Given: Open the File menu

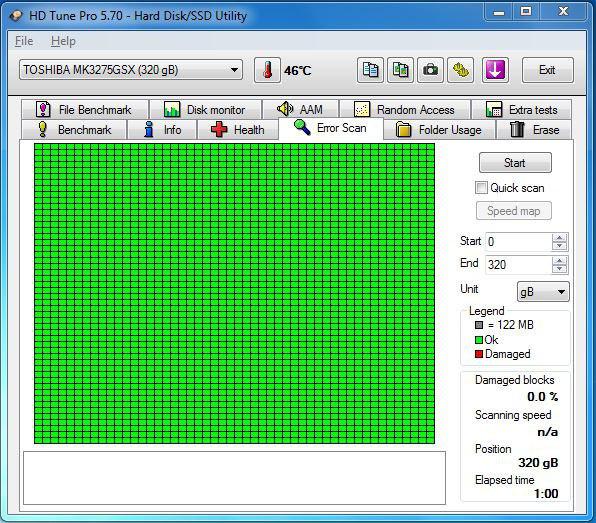Looking at the screenshot, I should [24, 41].
